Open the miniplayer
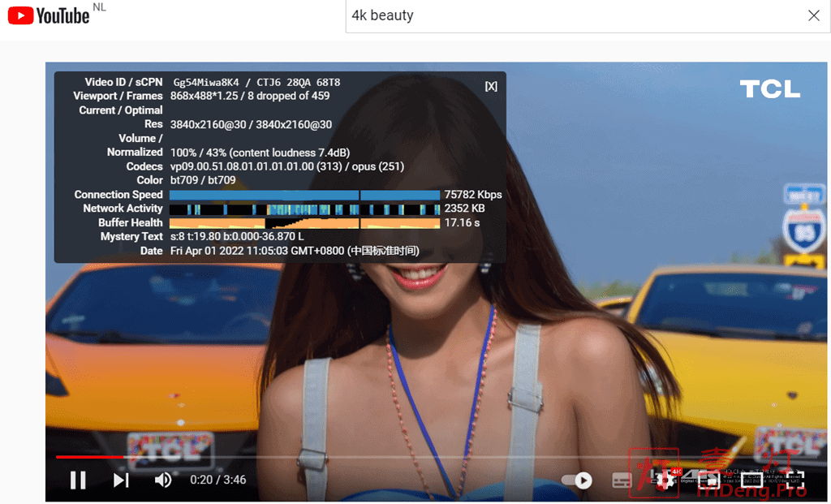Viewport: 831px width, 504px height. (708, 480)
